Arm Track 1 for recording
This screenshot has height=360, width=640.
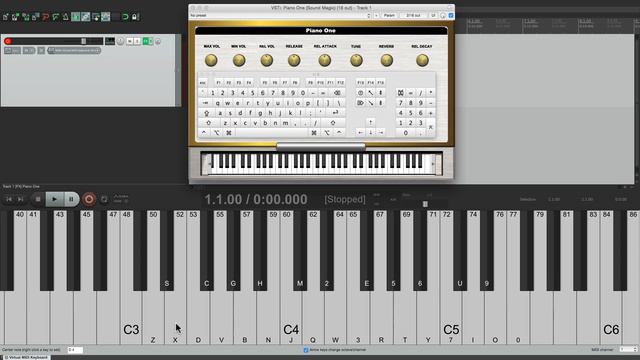click(8, 41)
